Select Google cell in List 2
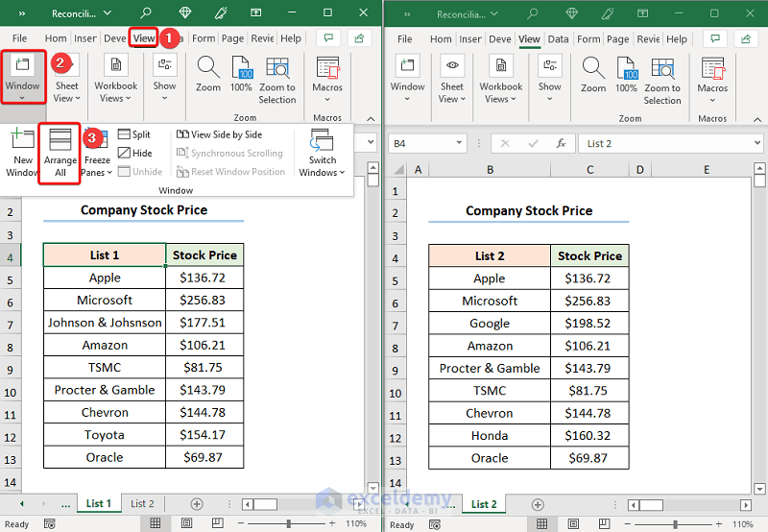The height and width of the screenshot is (532, 768). (490, 324)
